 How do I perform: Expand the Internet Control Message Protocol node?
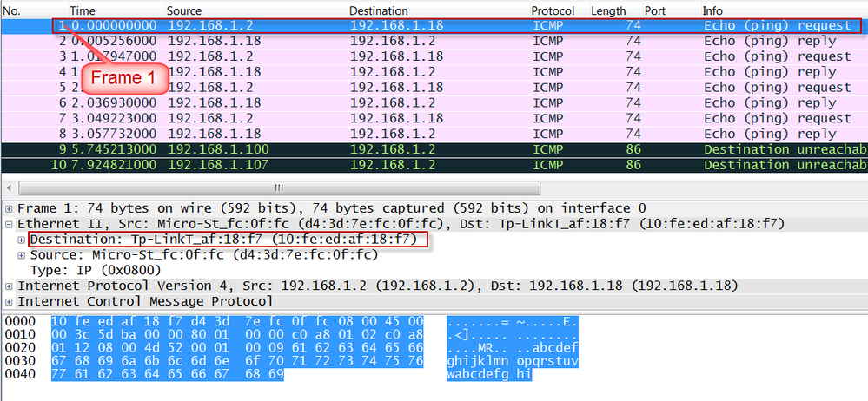(9, 302)
